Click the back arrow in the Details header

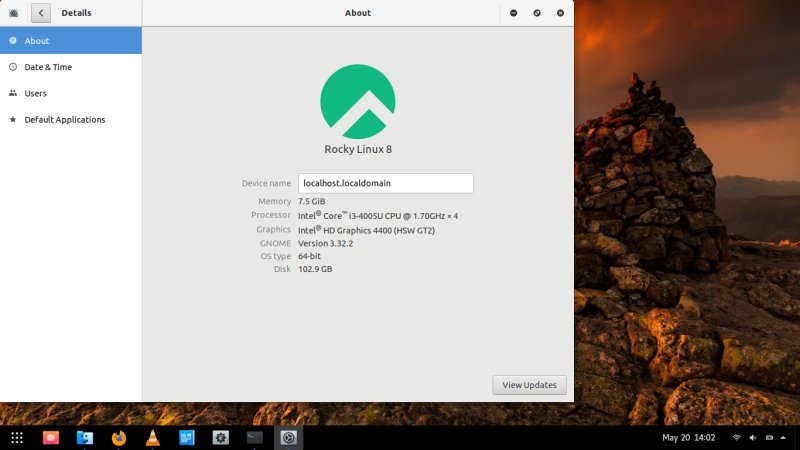pos(41,13)
